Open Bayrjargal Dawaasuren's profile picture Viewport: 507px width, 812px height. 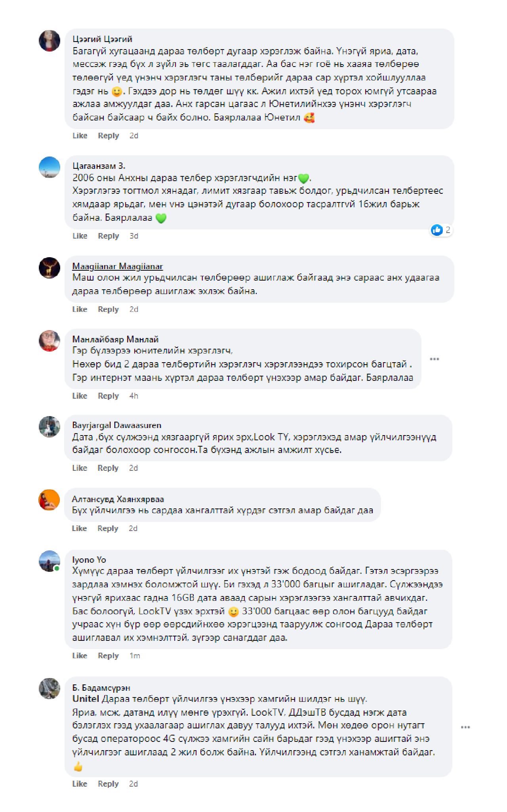point(50,427)
